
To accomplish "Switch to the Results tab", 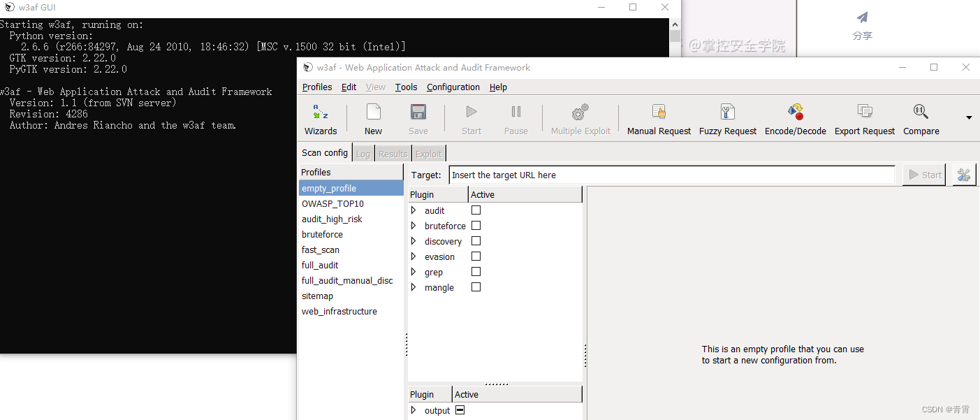I will point(393,154).
